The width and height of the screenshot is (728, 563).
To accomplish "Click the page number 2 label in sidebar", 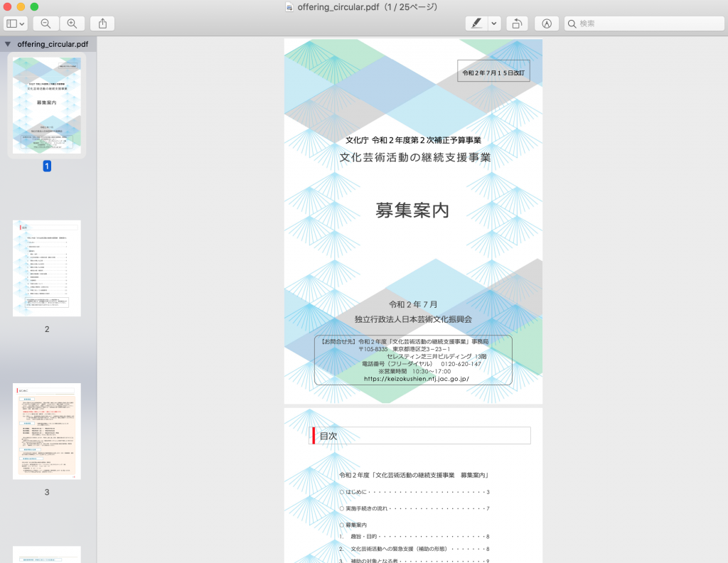I will click(47, 329).
